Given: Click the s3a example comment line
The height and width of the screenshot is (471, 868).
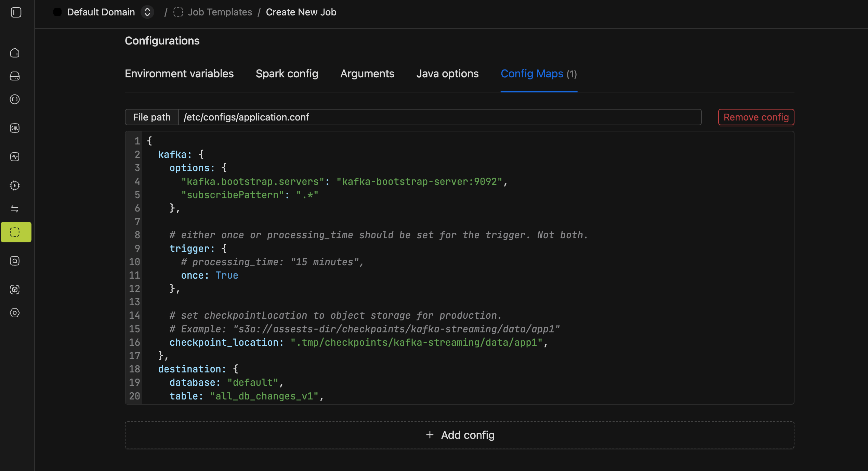Looking at the screenshot, I should click(365, 329).
